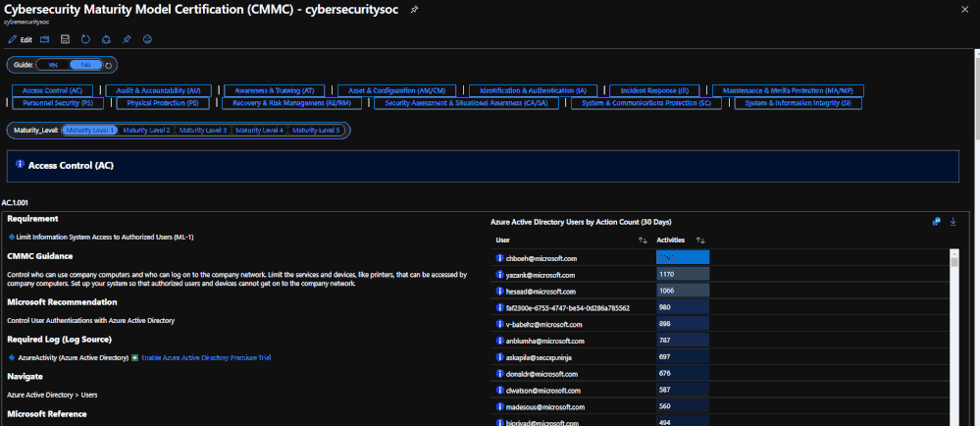
Task: Click the users table vertical scrollbar
Action: [x=954, y=338]
